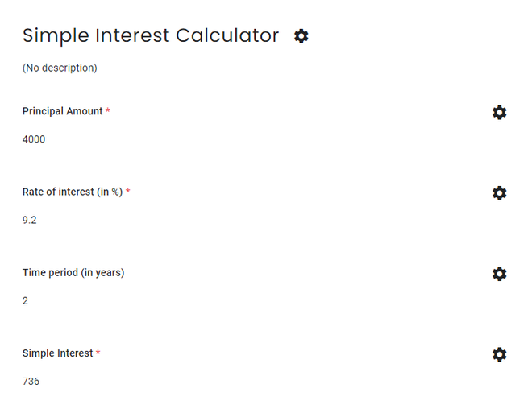Click the Rate of interest settings gear
This screenshot has width=532, height=405.
tap(499, 193)
